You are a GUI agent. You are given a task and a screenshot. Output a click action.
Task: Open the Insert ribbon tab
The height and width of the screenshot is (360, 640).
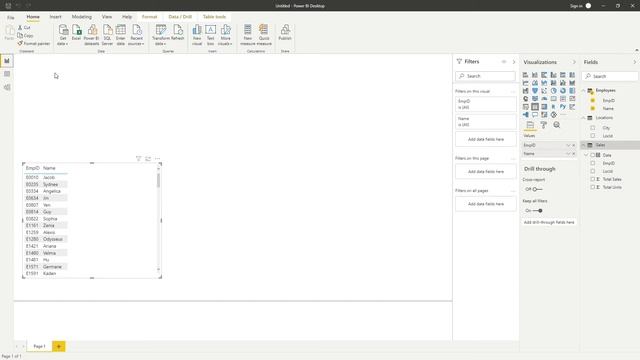[56, 17]
